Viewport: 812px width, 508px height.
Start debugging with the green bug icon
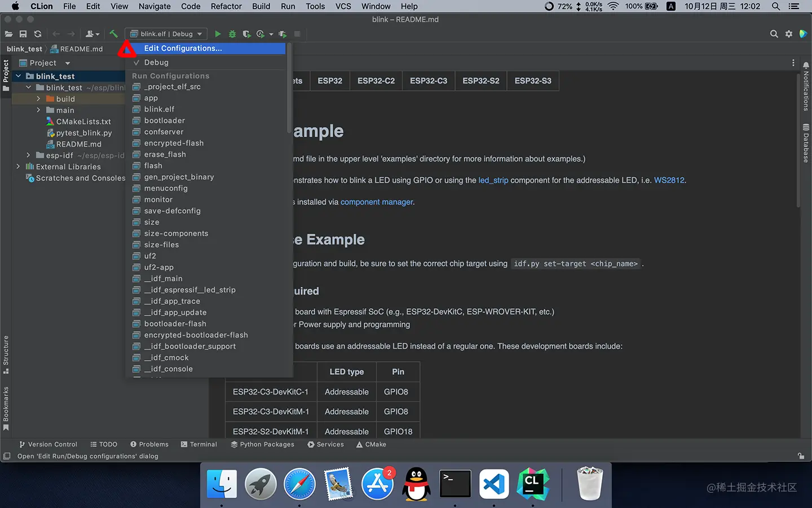(232, 34)
